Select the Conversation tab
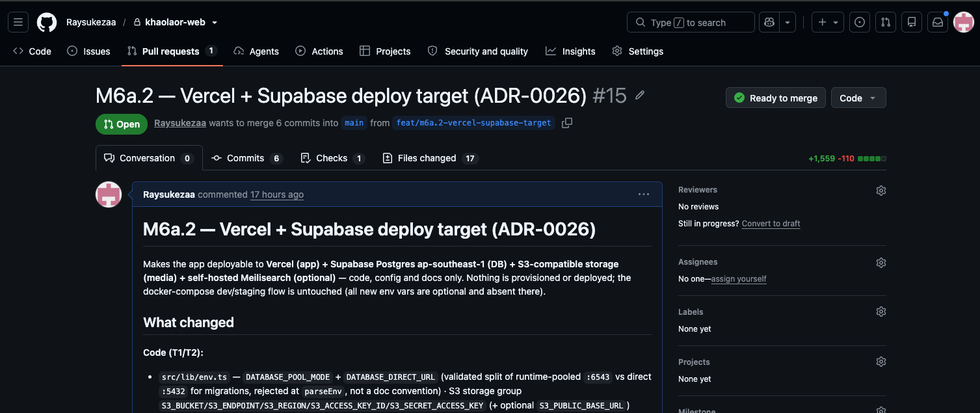980x413 pixels. click(149, 158)
